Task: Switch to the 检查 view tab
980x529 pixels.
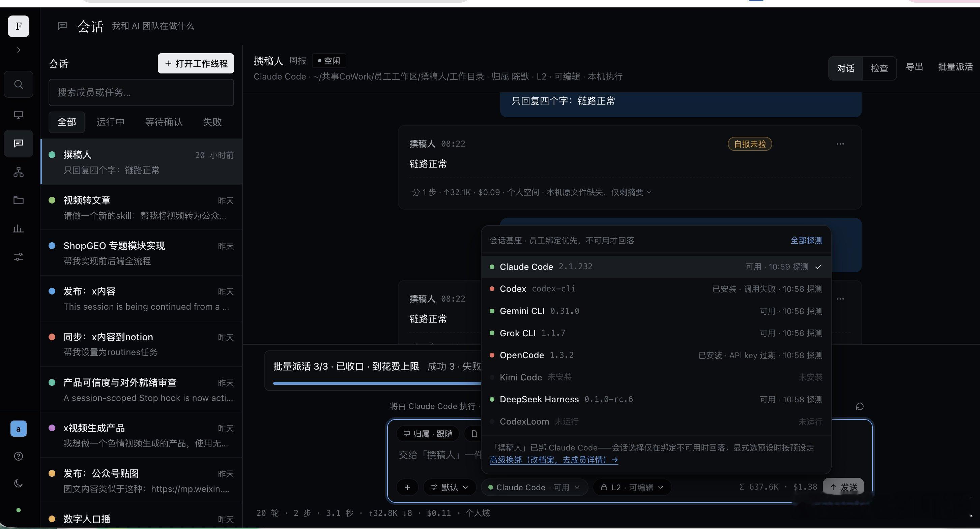Action: point(879,68)
